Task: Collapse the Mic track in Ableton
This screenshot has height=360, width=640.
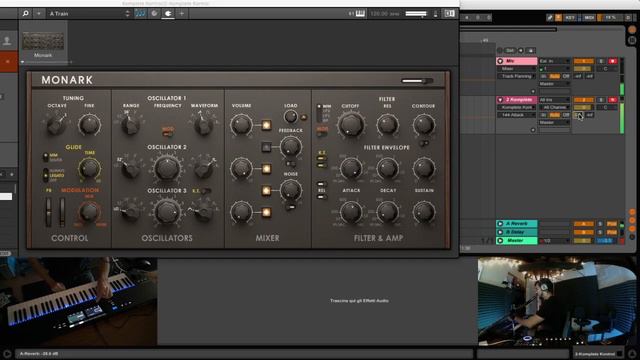Action: click(500, 61)
